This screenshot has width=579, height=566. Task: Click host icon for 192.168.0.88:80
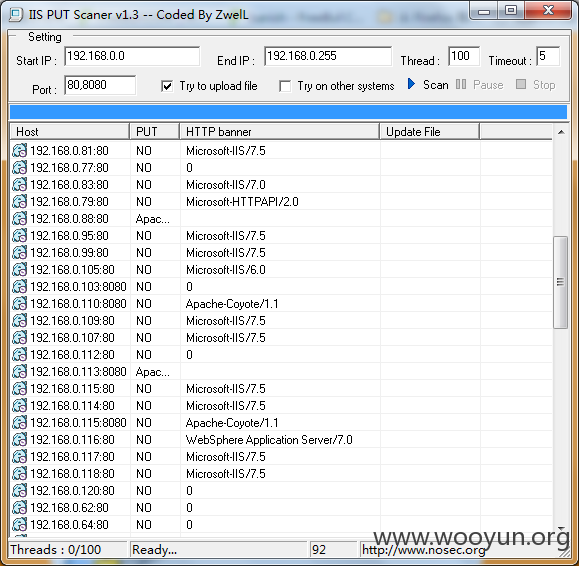20,219
